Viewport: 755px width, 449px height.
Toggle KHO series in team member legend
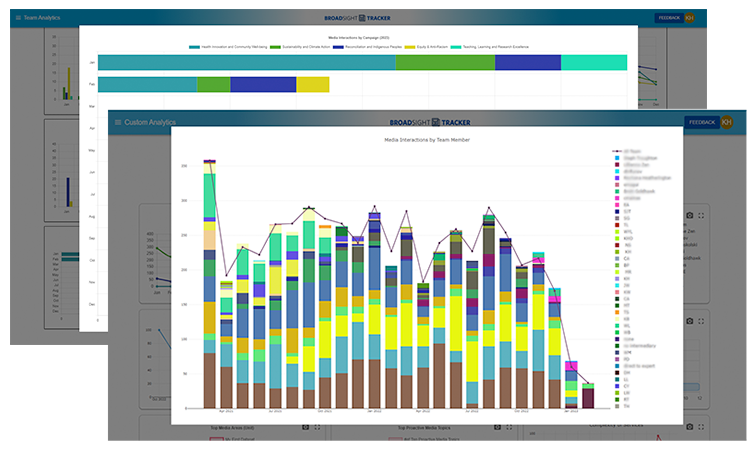click(624, 238)
